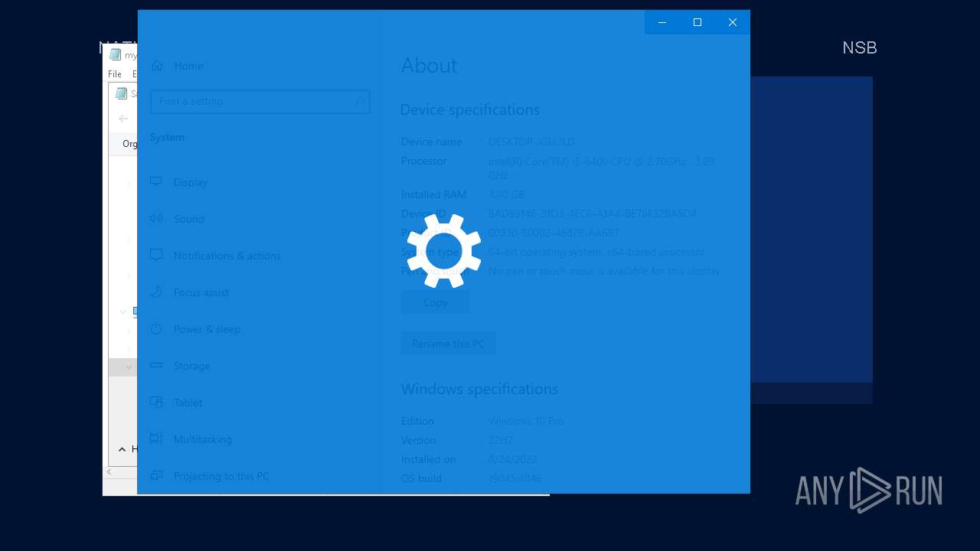Minimize the Settings window
This screenshot has width=980, height=551.
point(662,22)
